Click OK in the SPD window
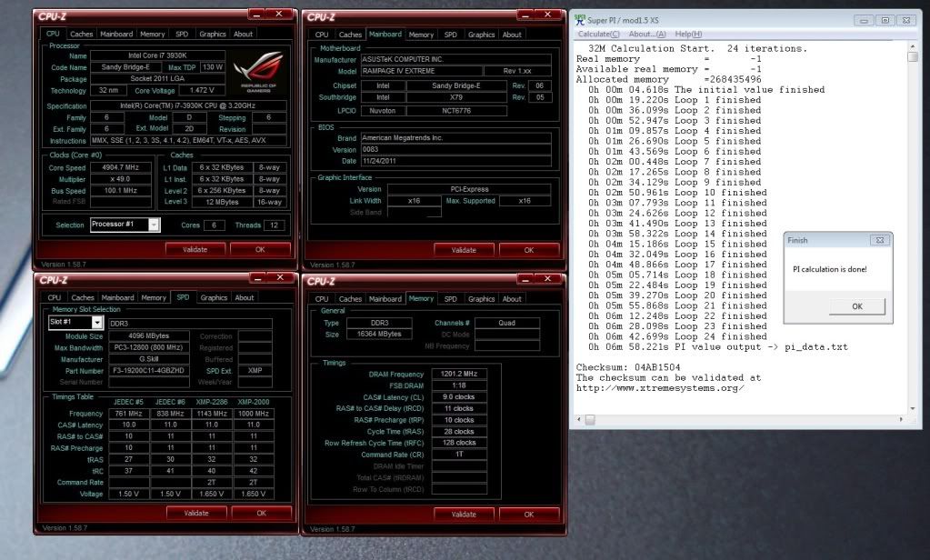This screenshot has height=560, width=930. [261, 513]
